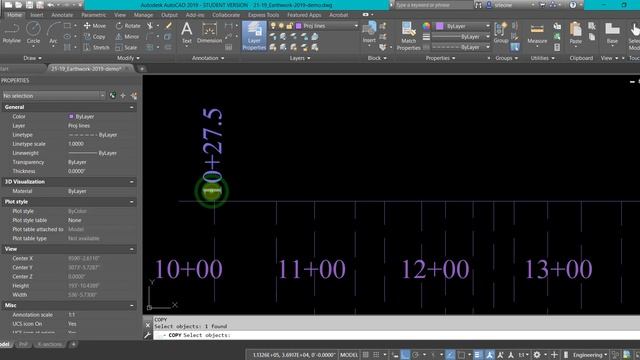Click the Select Objects icon in Properties panel
640x360 pixels.
[x=123, y=96]
